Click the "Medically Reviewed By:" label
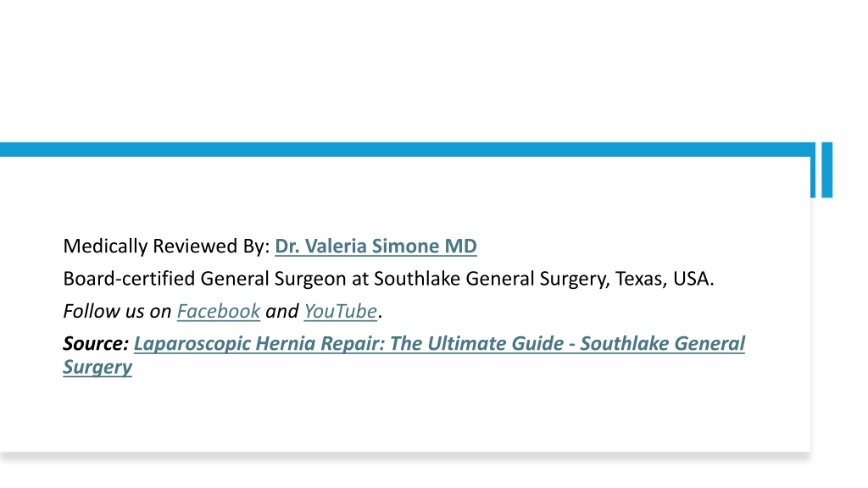Image resolution: width=868 pixels, height=488 pixels. (166, 247)
